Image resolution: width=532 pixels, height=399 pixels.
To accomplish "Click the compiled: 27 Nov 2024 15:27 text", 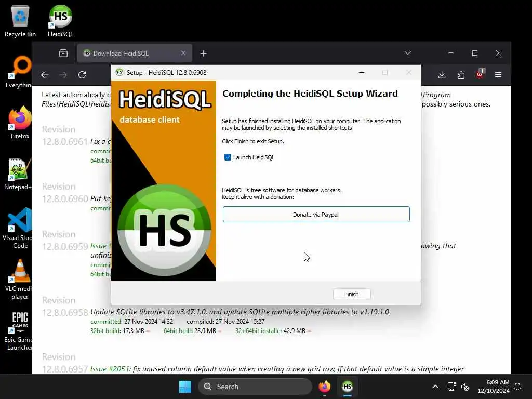I will (x=225, y=321).
